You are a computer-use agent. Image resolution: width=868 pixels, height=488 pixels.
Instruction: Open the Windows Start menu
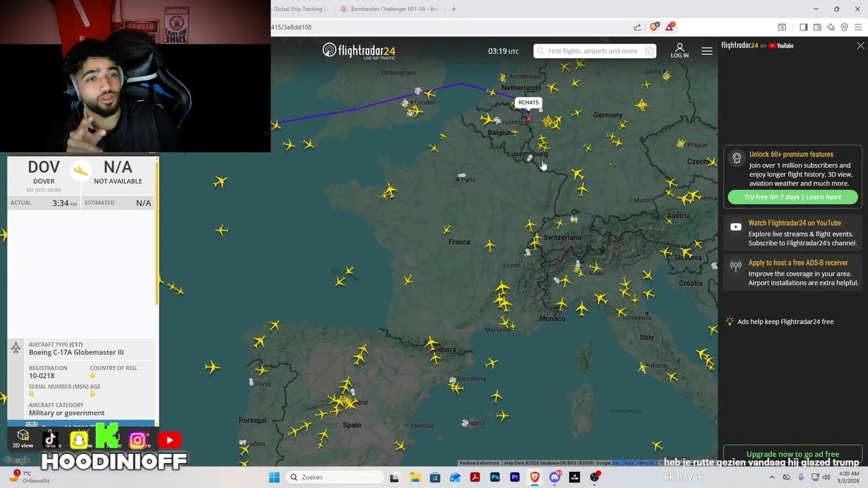(x=274, y=477)
